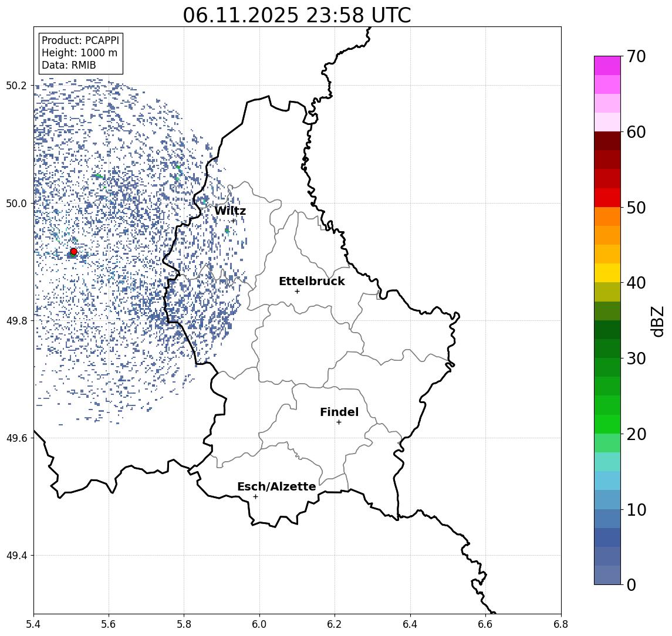Image resolution: width=672 pixels, height=636 pixels.
Task: Click the 6.0 longitude axis label
Action: pyautogui.click(x=260, y=624)
